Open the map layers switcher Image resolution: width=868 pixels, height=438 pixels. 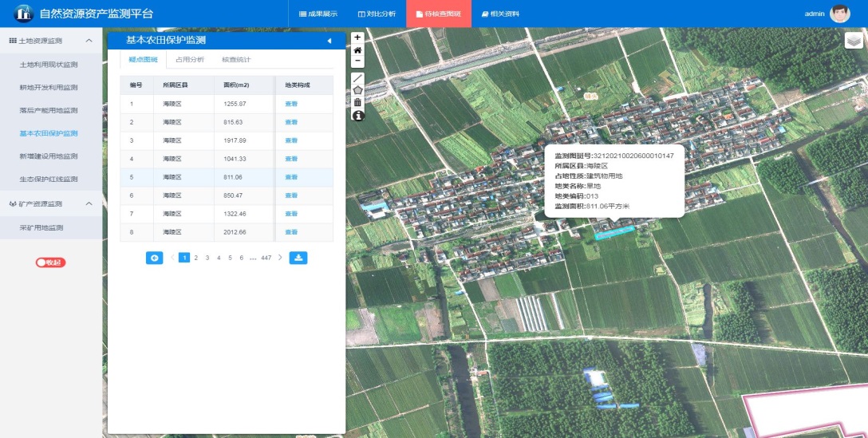tap(854, 41)
